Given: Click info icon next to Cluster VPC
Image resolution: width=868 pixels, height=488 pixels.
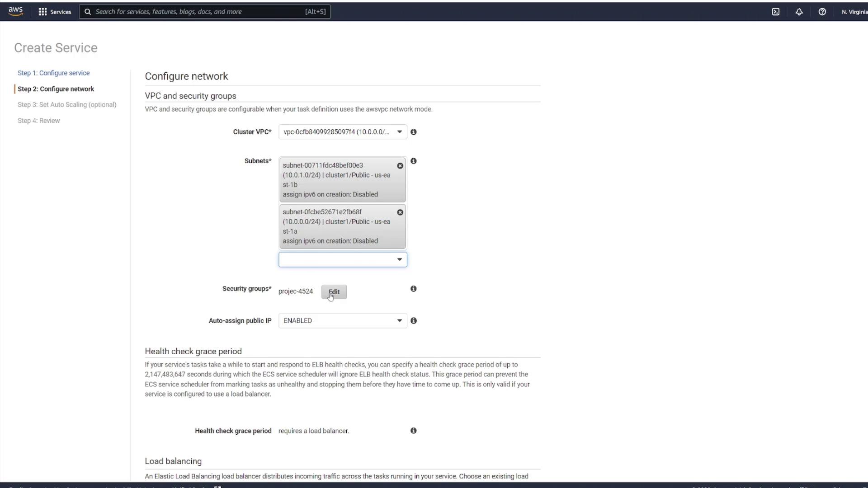Looking at the screenshot, I should [x=413, y=132].
